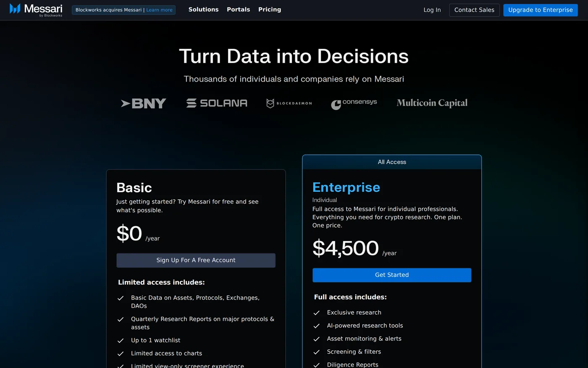588x368 pixels.
Task: Click the $4,500 price text
Action: coord(346,248)
